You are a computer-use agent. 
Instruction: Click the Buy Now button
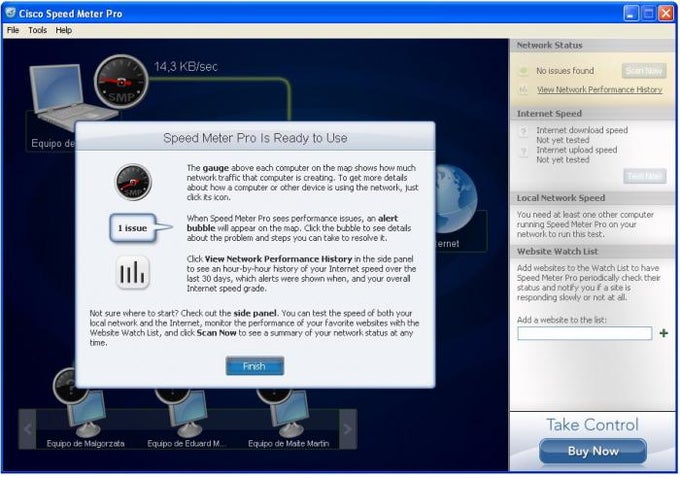pyautogui.click(x=593, y=451)
